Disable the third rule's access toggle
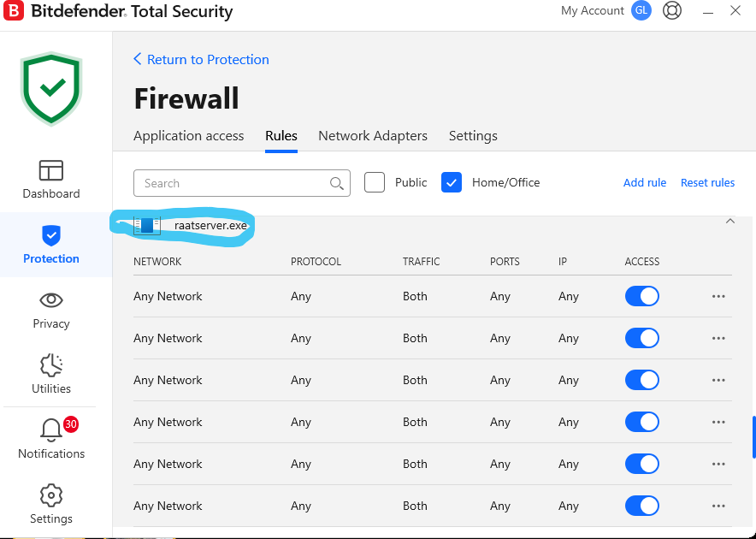This screenshot has width=756, height=539. [641, 380]
